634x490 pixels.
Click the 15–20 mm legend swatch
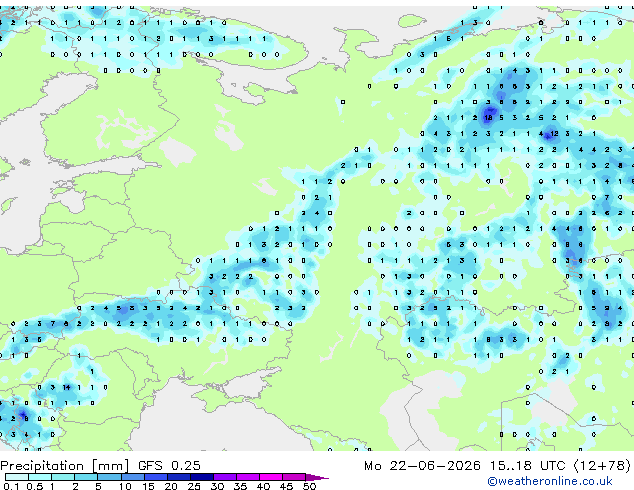(156, 477)
